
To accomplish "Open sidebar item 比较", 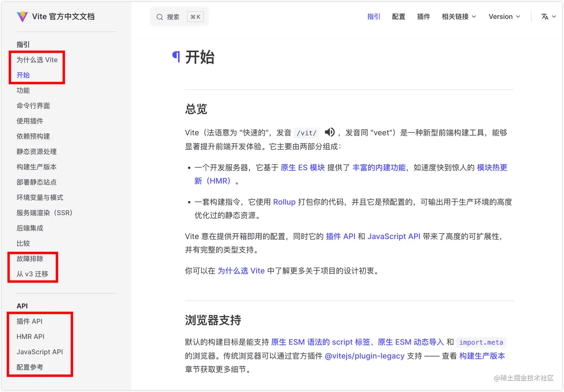I will tap(23, 243).
